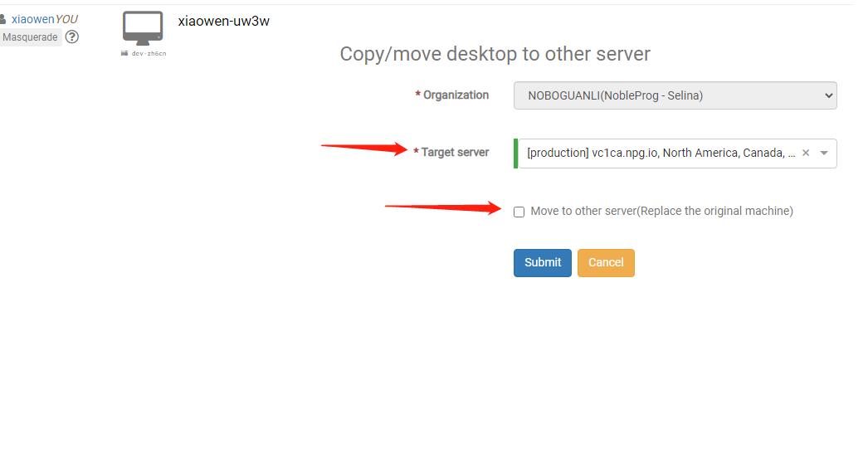Submit the copy/move desktop form
Screen dimensions: 868x473
click(543, 262)
